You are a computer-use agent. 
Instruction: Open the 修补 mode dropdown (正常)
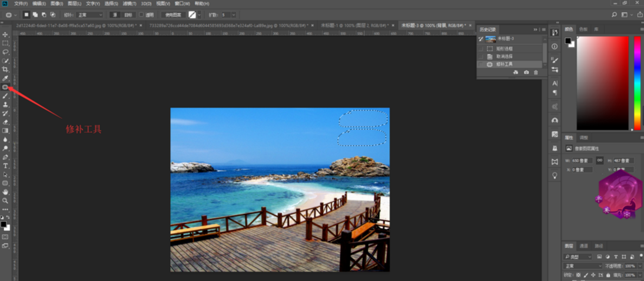click(89, 15)
